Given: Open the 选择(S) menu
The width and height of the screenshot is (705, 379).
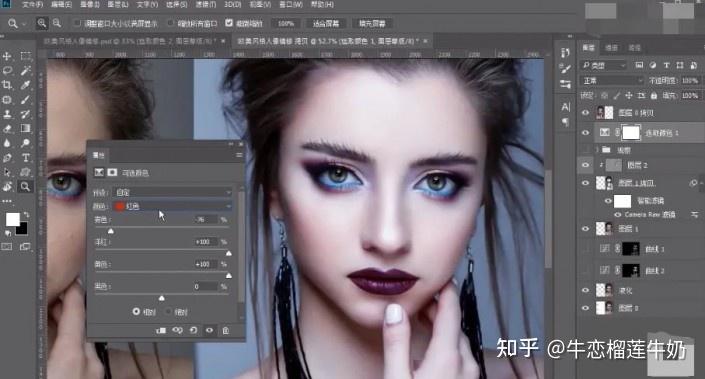Looking at the screenshot, I should (x=176, y=4).
